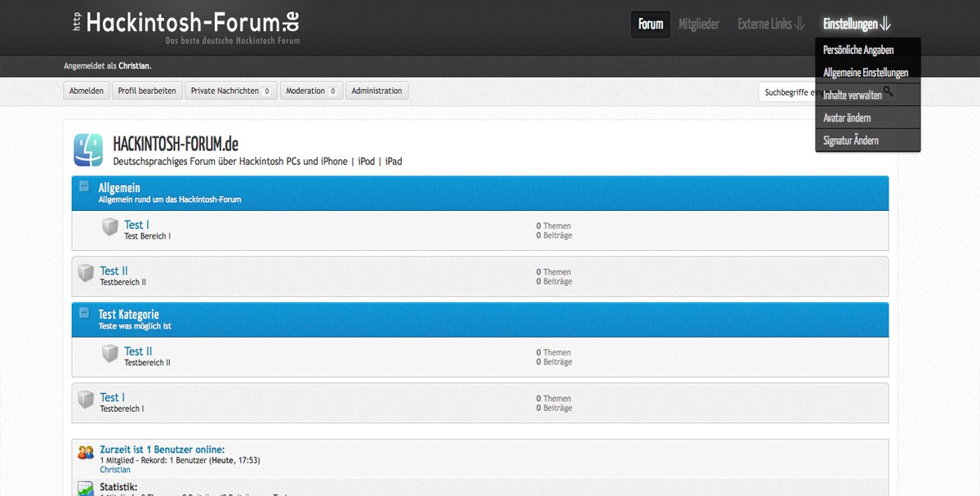This screenshot has height=496, width=980.
Task: Choose Inhalte verwalten in the menu
Action: [x=867, y=96]
